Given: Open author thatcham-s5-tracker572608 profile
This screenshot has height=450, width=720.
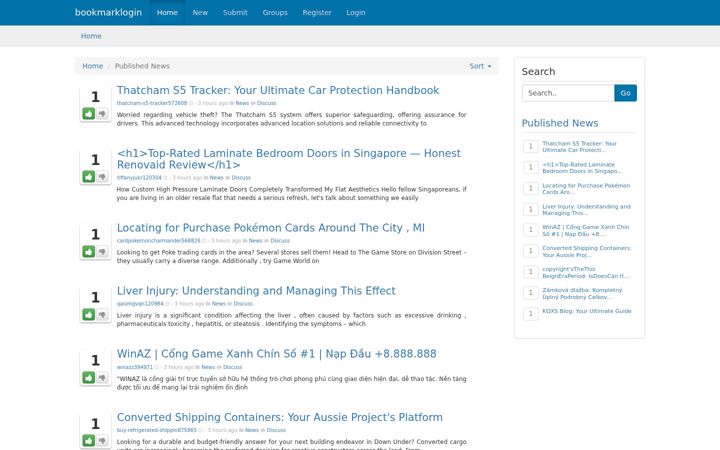Looking at the screenshot, I should [x=152, y=103].
